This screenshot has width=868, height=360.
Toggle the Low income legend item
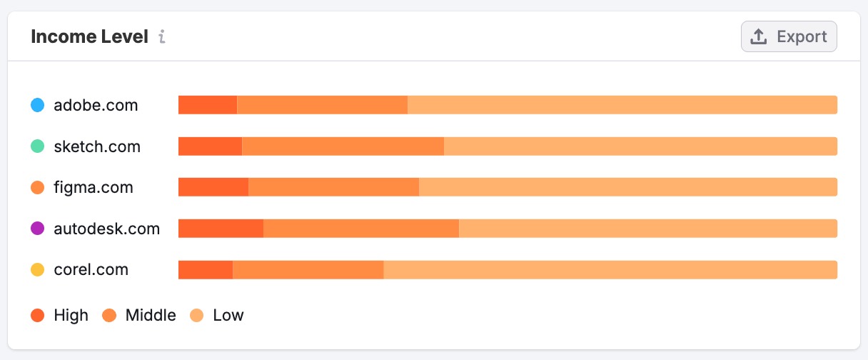pos(217,315)
